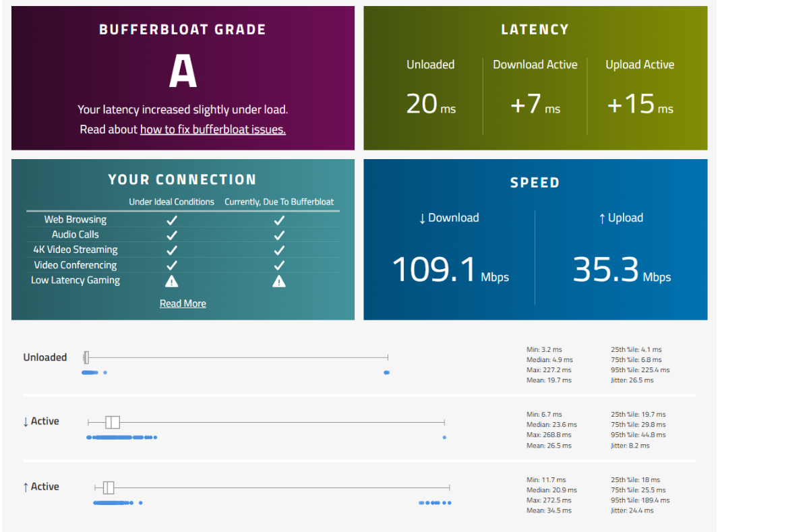Click the box in the Unloaded box plot
809x532 pixels.
point(86,357)
